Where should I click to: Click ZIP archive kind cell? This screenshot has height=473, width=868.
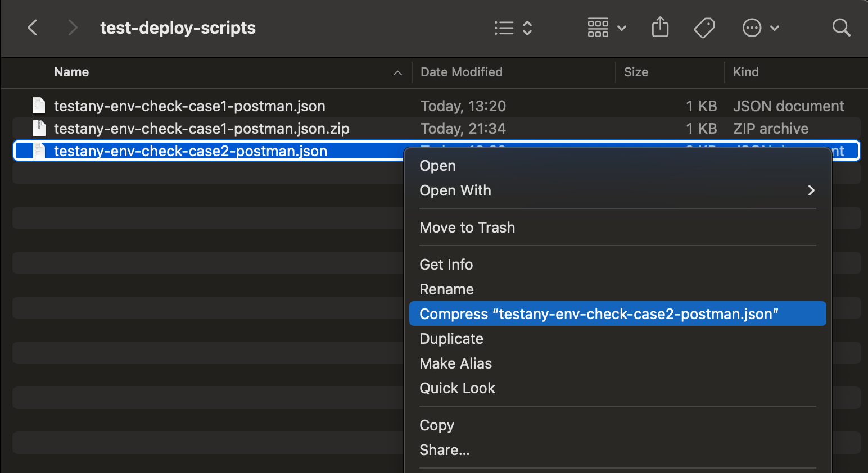click(771, 129)
